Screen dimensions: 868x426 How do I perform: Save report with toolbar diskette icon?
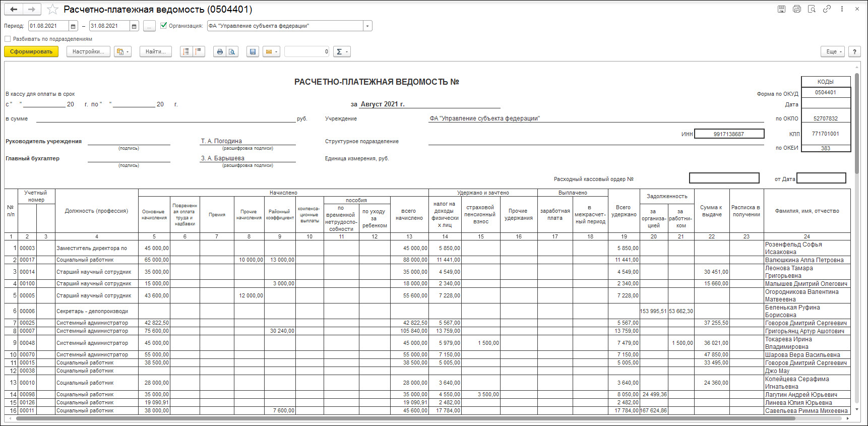(253, 51)
